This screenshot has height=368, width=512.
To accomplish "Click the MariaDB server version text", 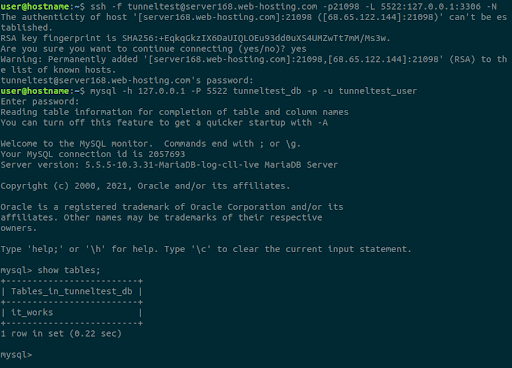I will [211, 165].
